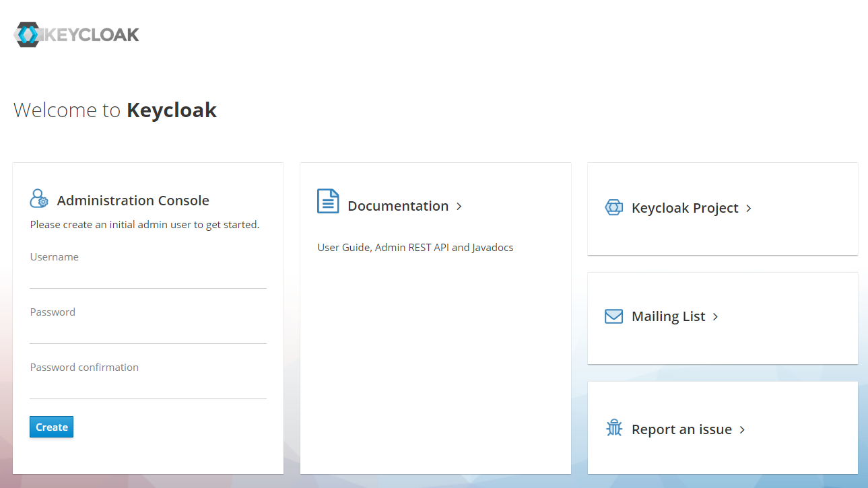
Task: Focus the Password confirmation input field
Action: tap(148, 388)
